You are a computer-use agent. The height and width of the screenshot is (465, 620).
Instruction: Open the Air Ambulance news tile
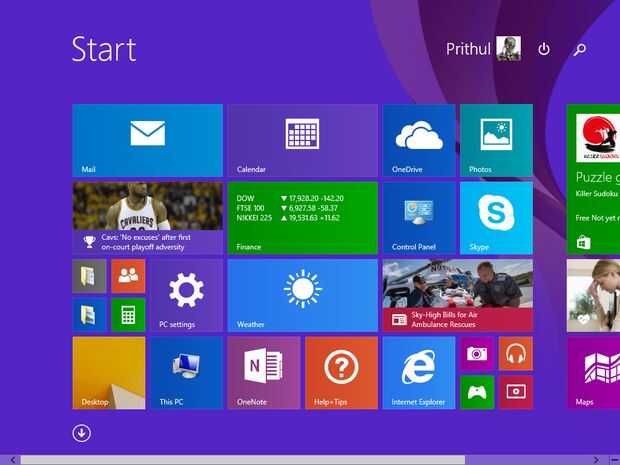(457, 295)
